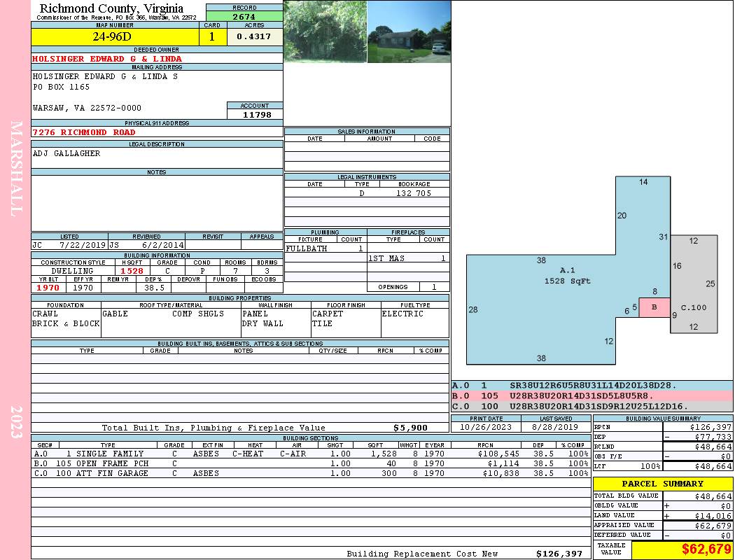Select the pink B.0 105 sketch legend row
The height and width of the screenshot is (560, 735).
pyautogui.click(x=591, y=395)
